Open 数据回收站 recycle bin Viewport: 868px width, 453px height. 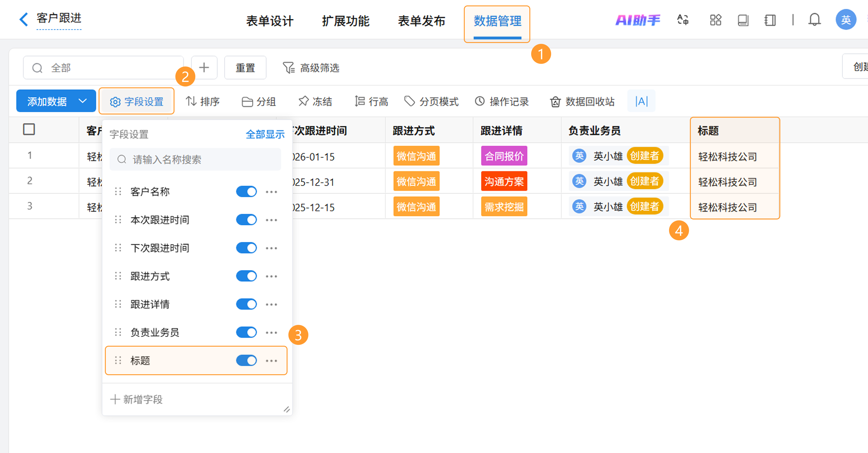tap(582, 102)
